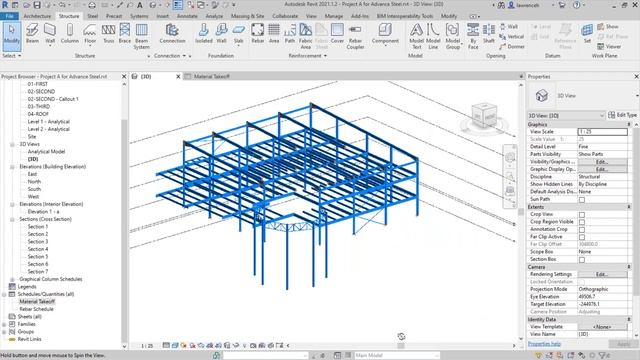Image resolution: width=640 pixels, height=360 pixels.
Task: Open the Connection tool
Action: 172,33
